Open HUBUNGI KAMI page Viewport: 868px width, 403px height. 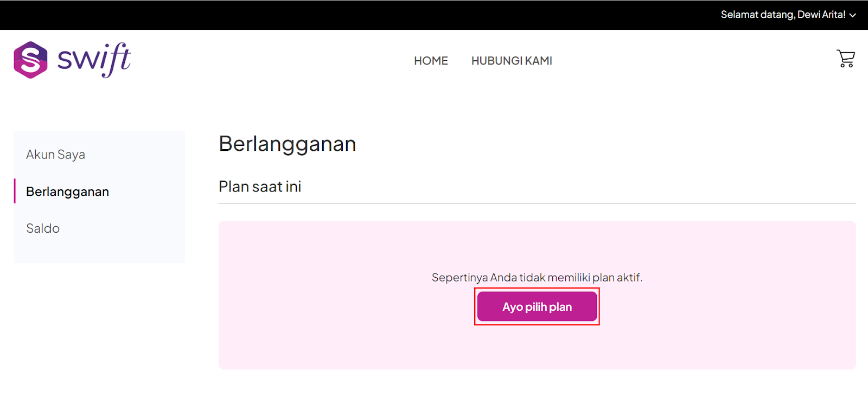coord(512,61)
